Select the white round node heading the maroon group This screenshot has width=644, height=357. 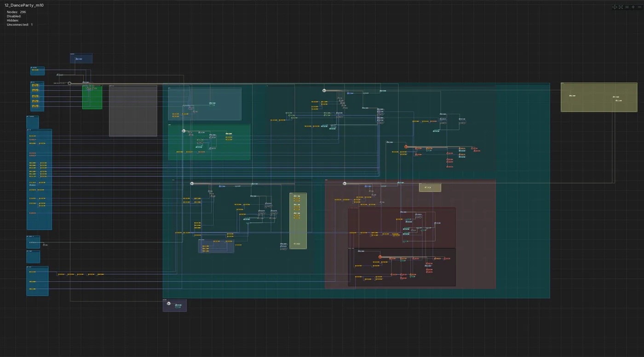344,183
